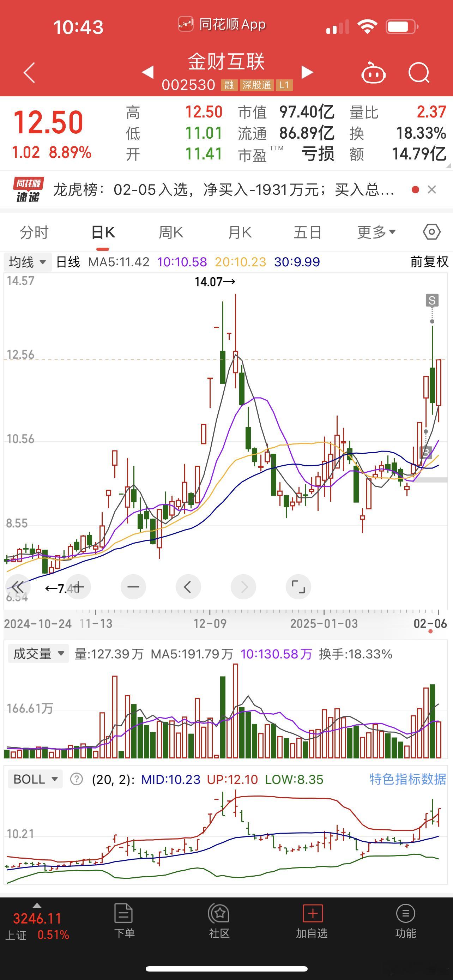Screen dimensions: 453x980
Task: Open BOLL indicator help question mark
Action: point(77,779)
